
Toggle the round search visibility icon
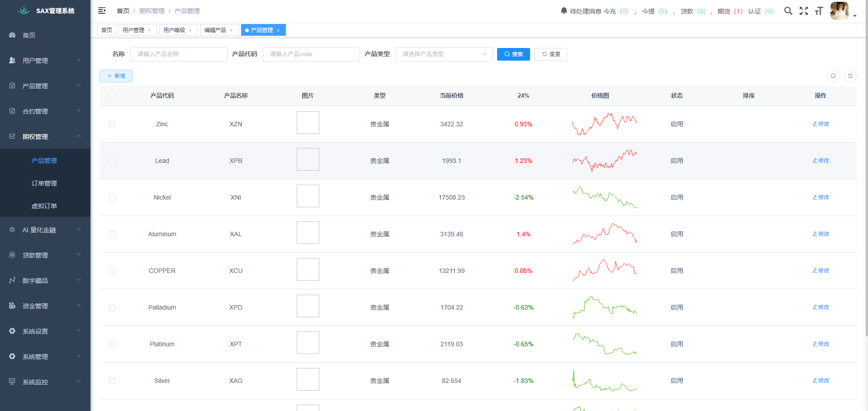pos(833,76)
